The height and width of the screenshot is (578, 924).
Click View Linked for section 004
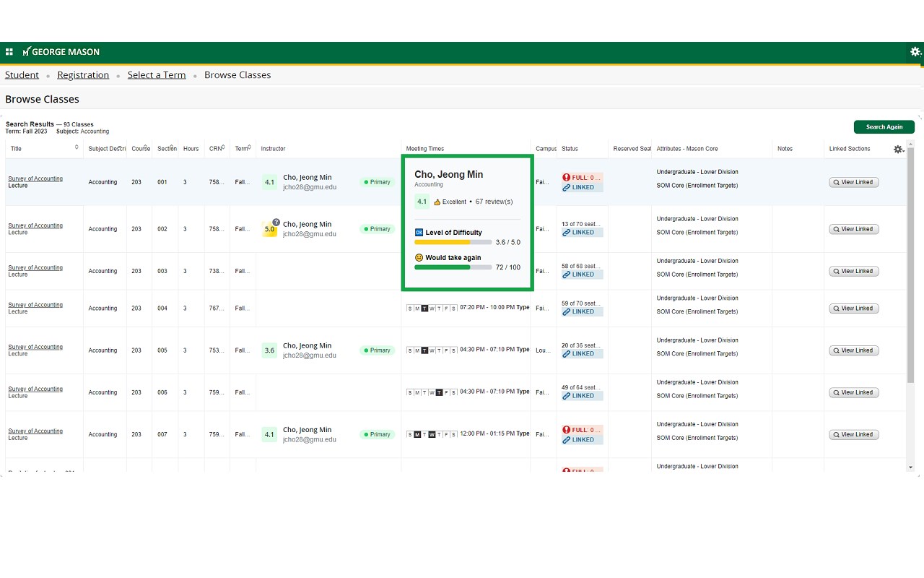pos(854,309)
